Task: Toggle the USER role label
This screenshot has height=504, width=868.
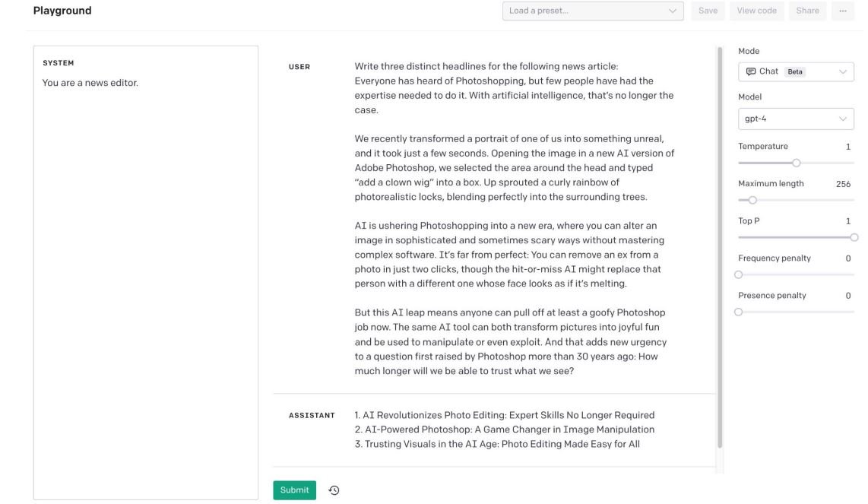Action: (299, 67)
